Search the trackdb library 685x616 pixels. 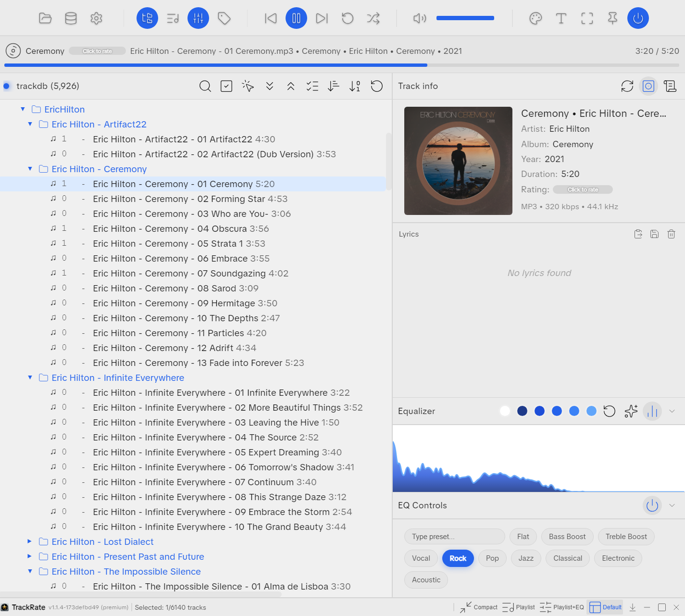tap(205, 86)
